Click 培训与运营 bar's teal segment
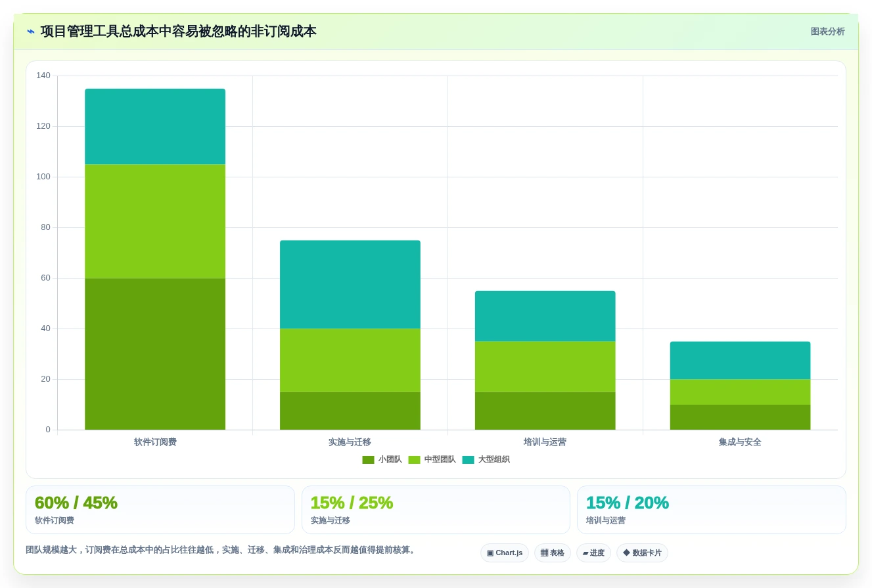Screen dimensions: 872x588 pos(545,316)
